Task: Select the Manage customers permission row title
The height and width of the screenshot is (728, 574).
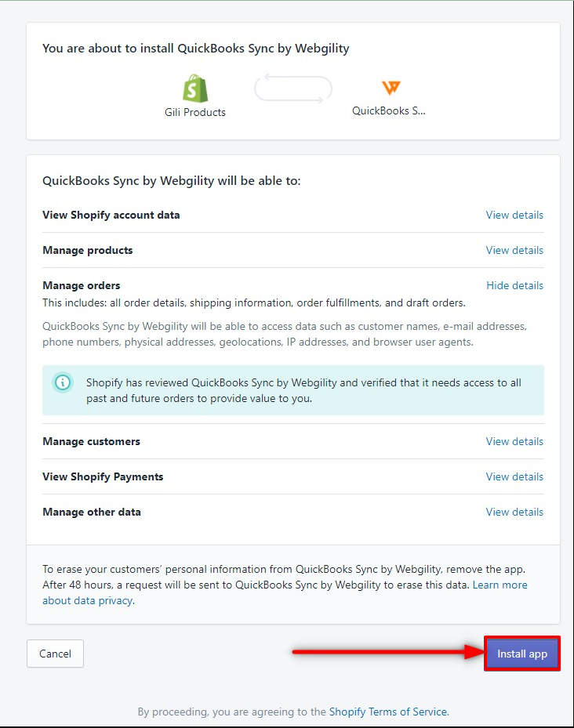Action: [x=91, y=441]
